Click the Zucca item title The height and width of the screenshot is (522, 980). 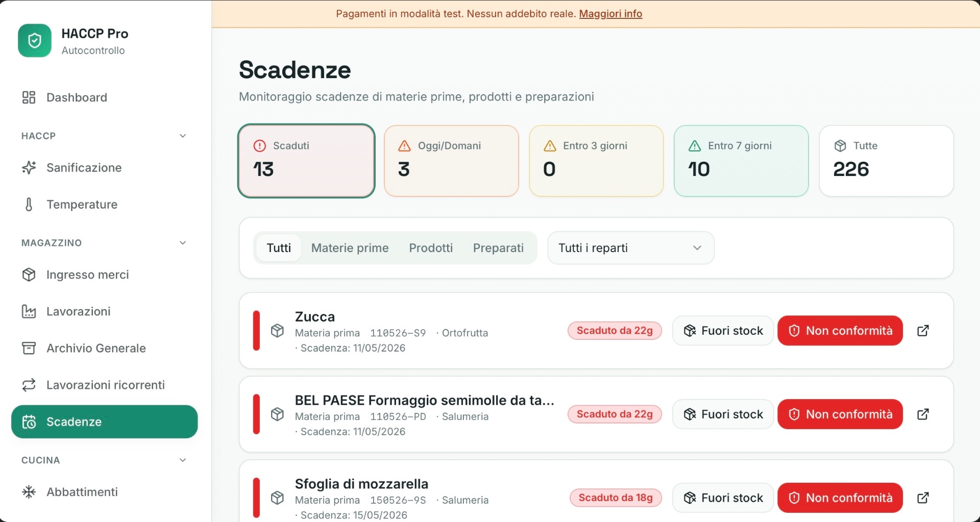(x=315, y=317)
